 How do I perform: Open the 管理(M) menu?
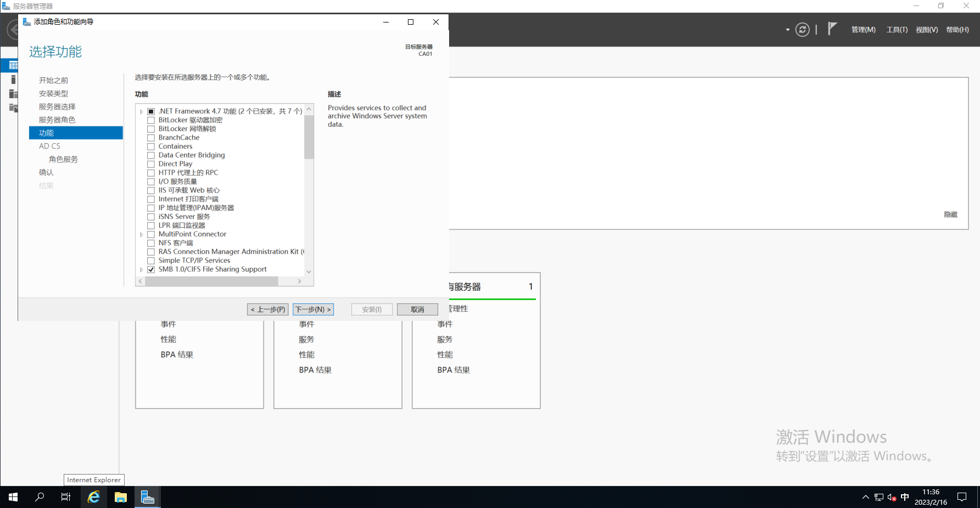coord(863,30)
